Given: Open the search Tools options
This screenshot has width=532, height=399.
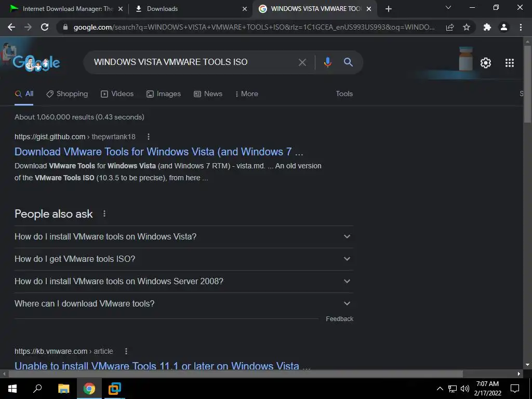Looking at the screenshot, I should tap(344, 94).
